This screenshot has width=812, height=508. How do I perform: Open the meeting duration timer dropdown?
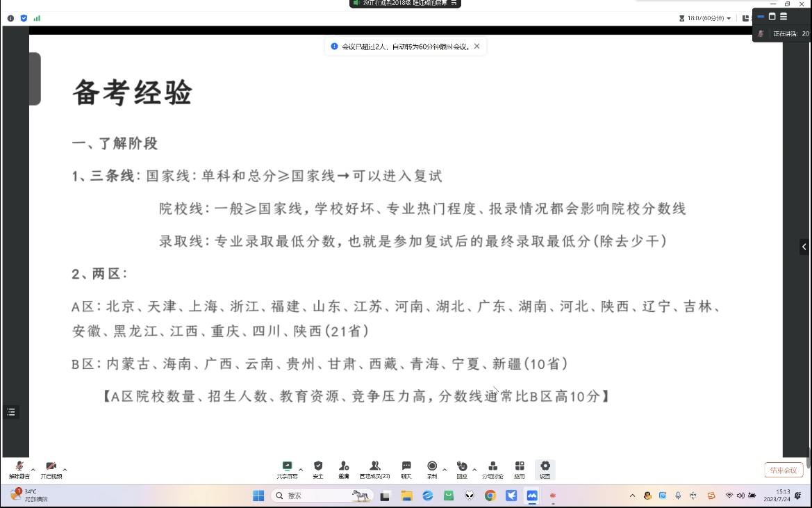click(729, 19)
